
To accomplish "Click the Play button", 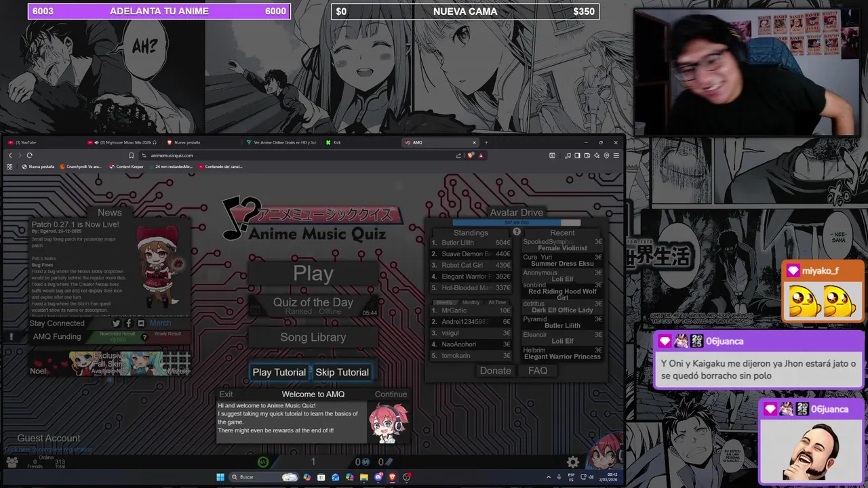I will point(313,273).
